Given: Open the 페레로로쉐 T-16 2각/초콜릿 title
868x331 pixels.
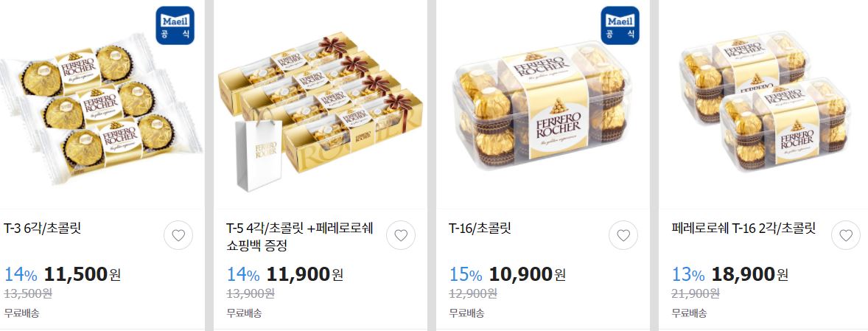Looking at the screenshot, I should [x=743, y=228].
